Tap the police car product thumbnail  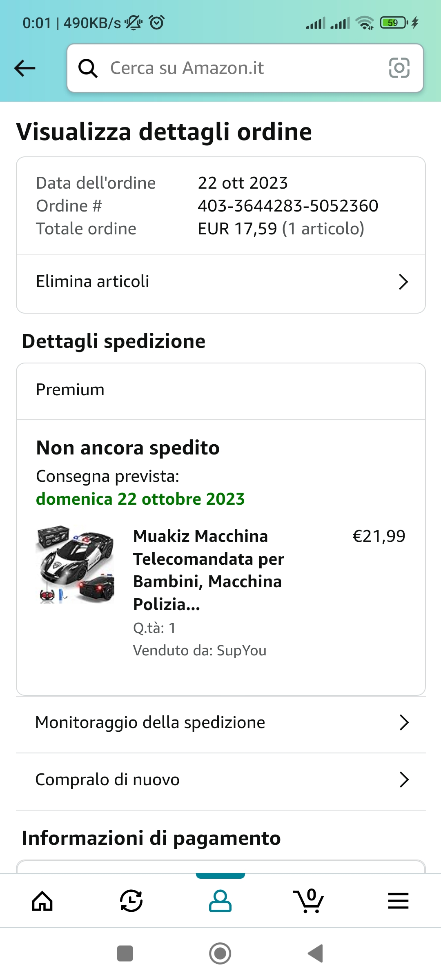click(x=75, y=565)
